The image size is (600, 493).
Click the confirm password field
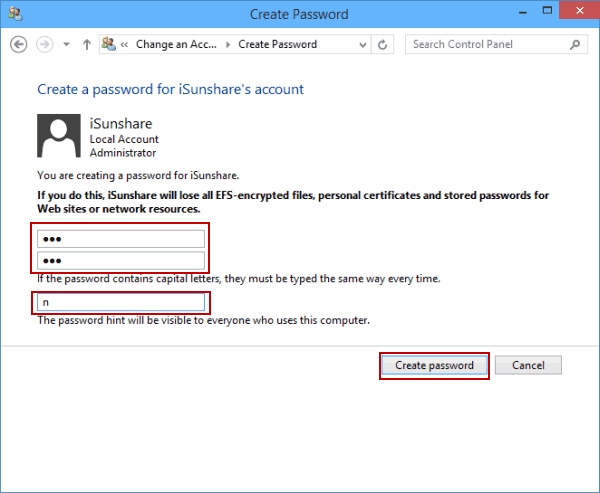[121, 261]
